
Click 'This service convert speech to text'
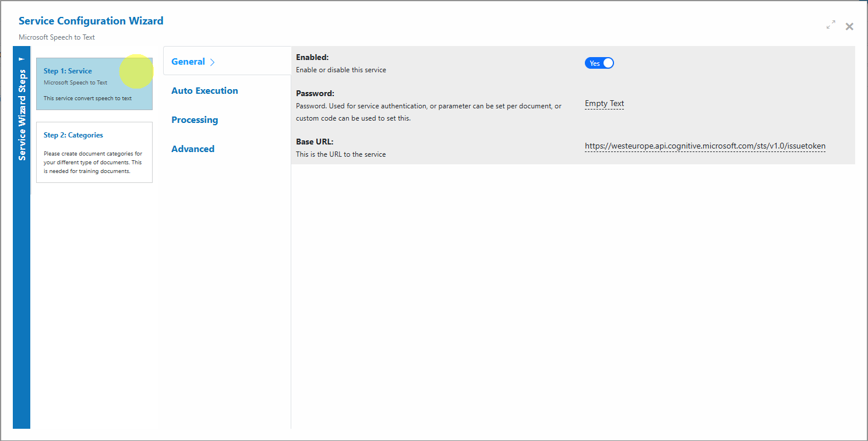point(87,98)
